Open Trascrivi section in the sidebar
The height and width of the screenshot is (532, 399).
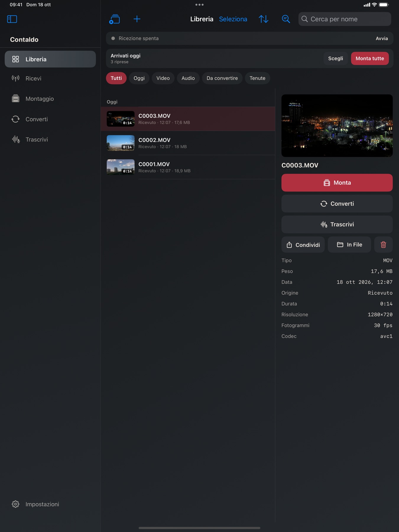(x=50, y=140)
